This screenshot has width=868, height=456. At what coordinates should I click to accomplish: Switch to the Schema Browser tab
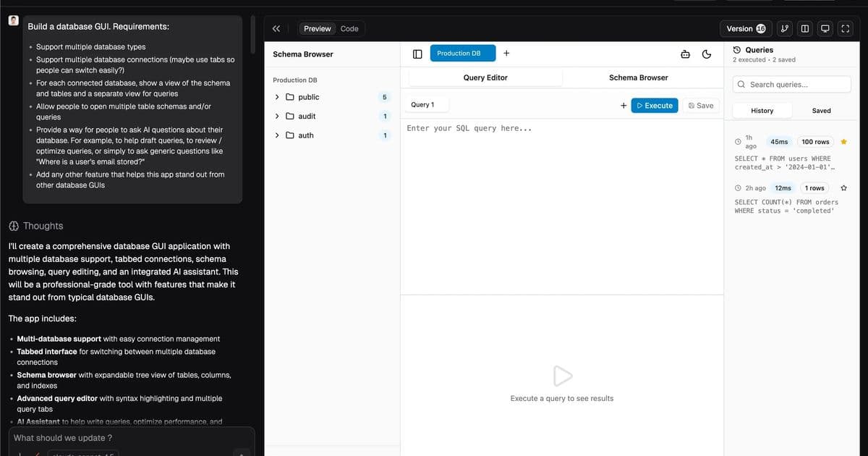tap(638, 77)
